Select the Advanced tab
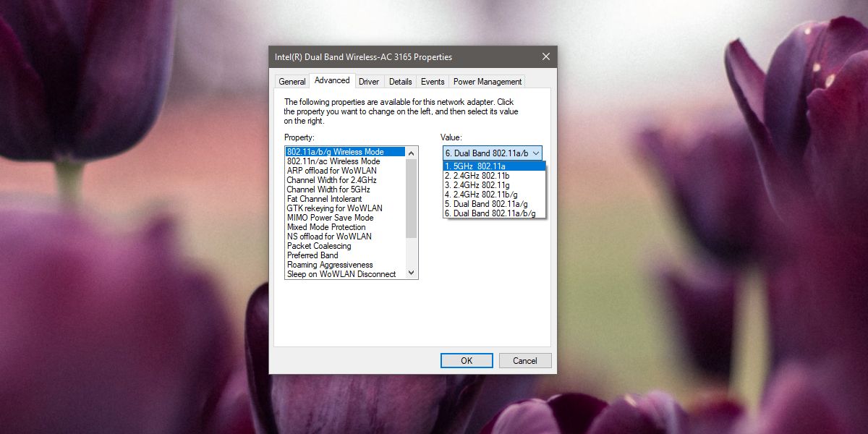 [332, 80]
